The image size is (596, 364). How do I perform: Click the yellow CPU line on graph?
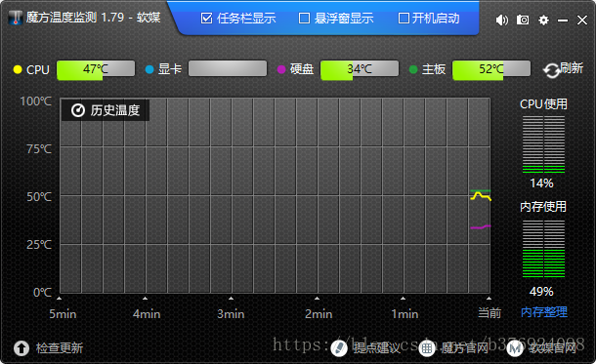481,196
